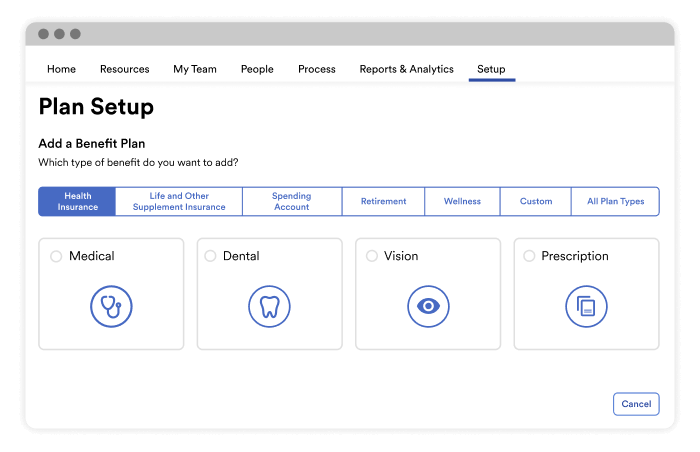View All Plan Types category
This screenshot has width=700, height=452.
point(615,201)
